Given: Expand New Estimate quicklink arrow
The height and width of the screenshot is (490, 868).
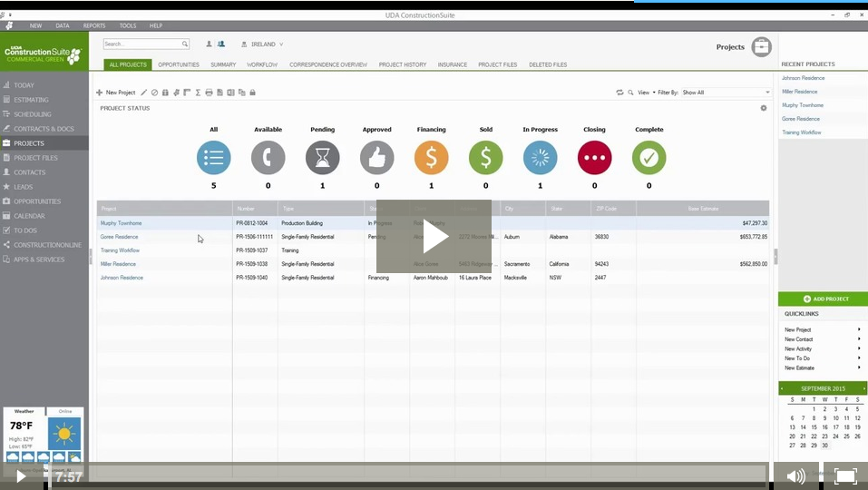Looking at the screenshot, I should pos(859,367).
